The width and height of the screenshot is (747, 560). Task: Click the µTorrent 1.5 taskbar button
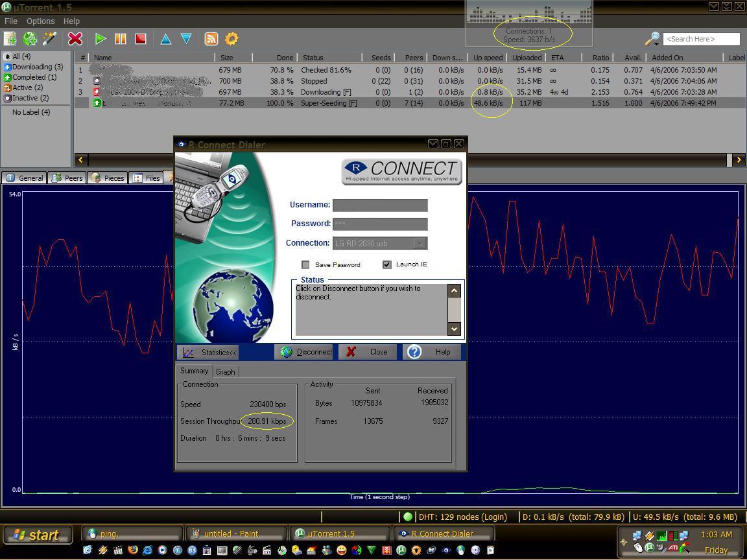[x=340, y=534]
